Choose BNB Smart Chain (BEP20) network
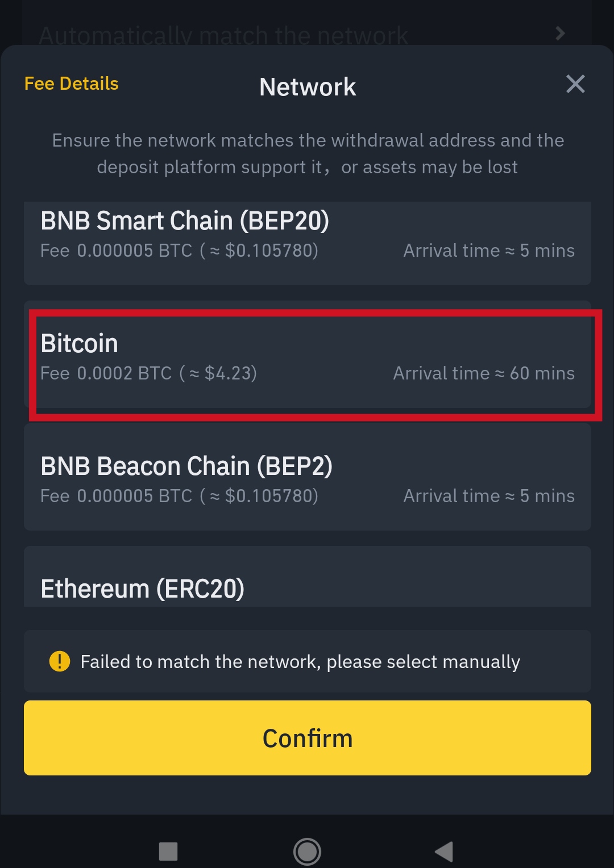614x868 pixels. coord(308,243)
